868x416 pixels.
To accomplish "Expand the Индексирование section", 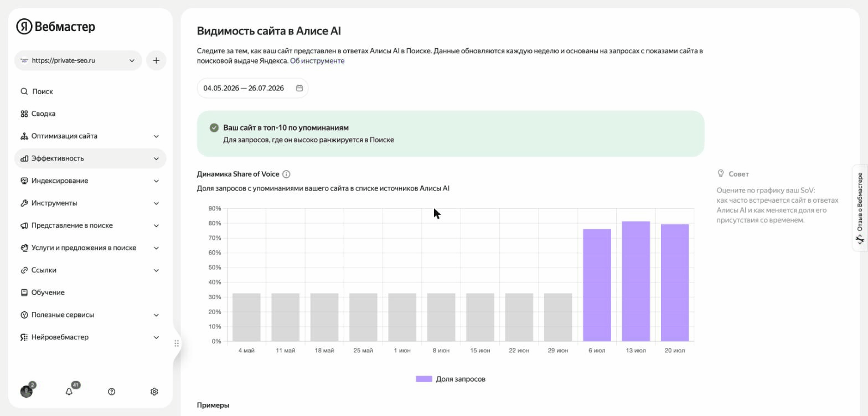I will pyautogui.click(x=156, y=181).
